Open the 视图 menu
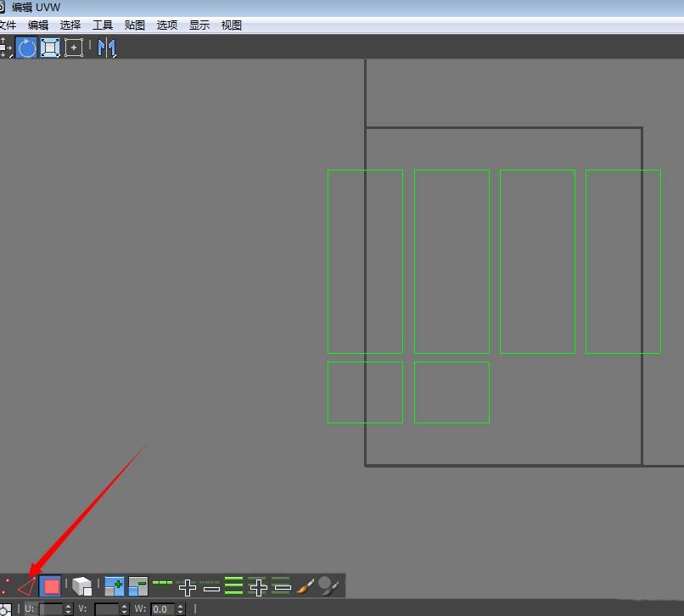The image size is (684, 616). (x=231, y=25)
